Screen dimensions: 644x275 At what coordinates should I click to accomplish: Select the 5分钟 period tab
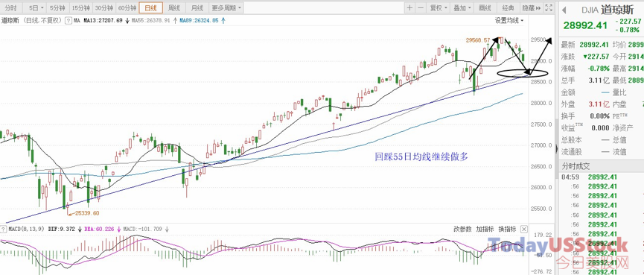[57, 7]
